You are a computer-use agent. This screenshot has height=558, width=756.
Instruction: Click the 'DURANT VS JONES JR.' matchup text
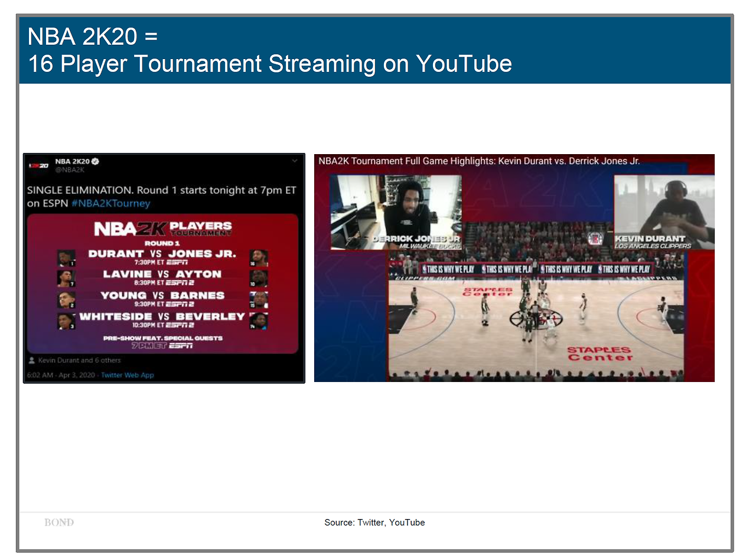pyautogui.click(x=162, y=253)
